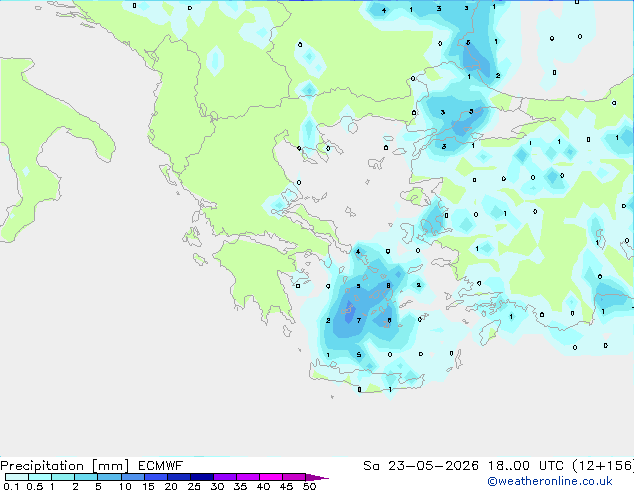Screen dimensions: 634x490
Task: Click the 25–30 mm navy legend swatch
Action: (x=202, y=477)
